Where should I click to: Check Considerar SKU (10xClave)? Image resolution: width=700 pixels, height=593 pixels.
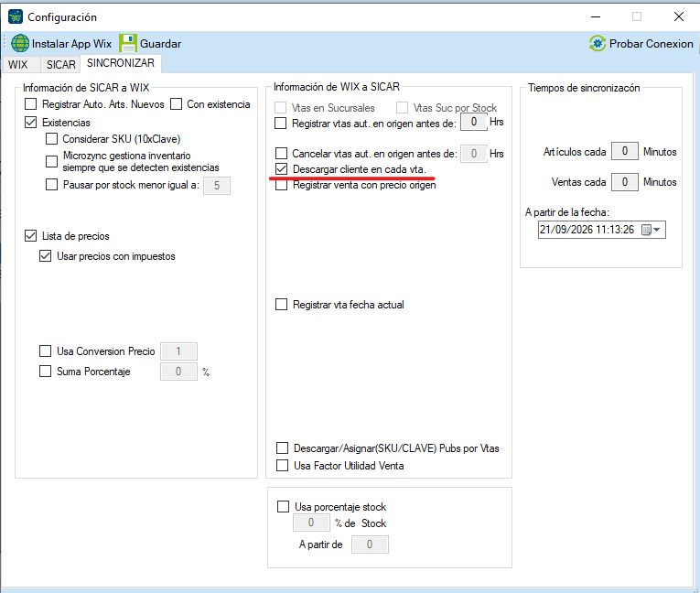[52, 139]
